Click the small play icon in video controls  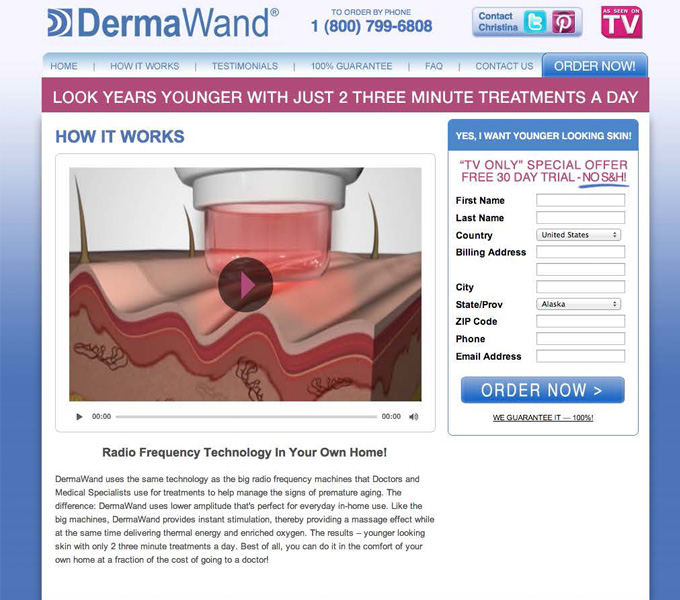pyautogui.click(x=79, y=417)
